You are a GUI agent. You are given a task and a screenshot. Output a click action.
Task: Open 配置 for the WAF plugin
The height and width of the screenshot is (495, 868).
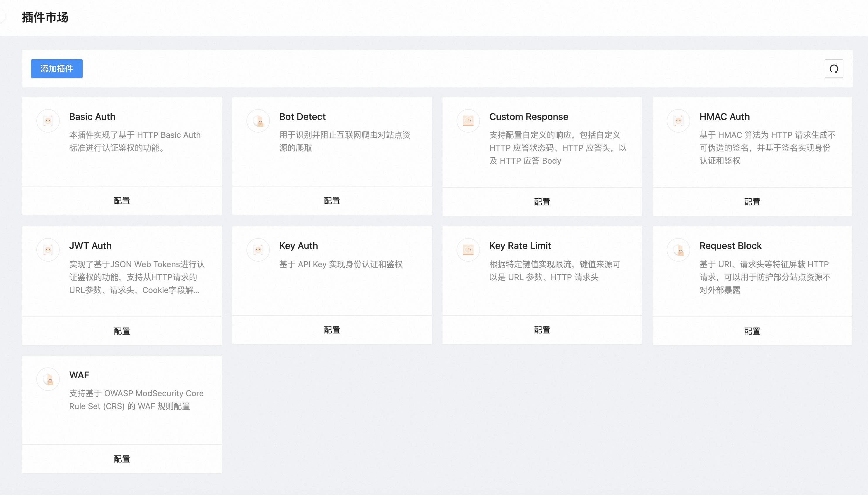(122, 459)
